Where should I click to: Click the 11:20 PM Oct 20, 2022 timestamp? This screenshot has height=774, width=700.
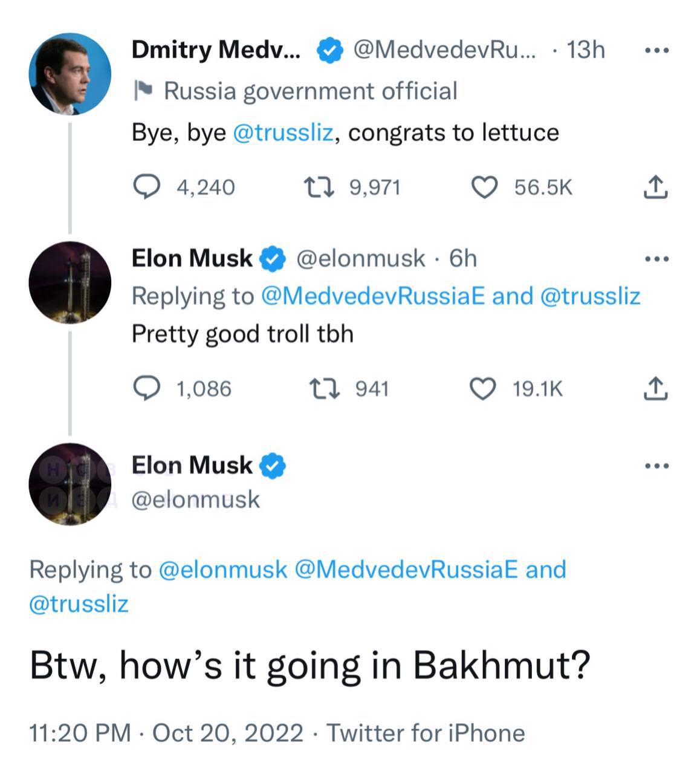click(166, 733)
